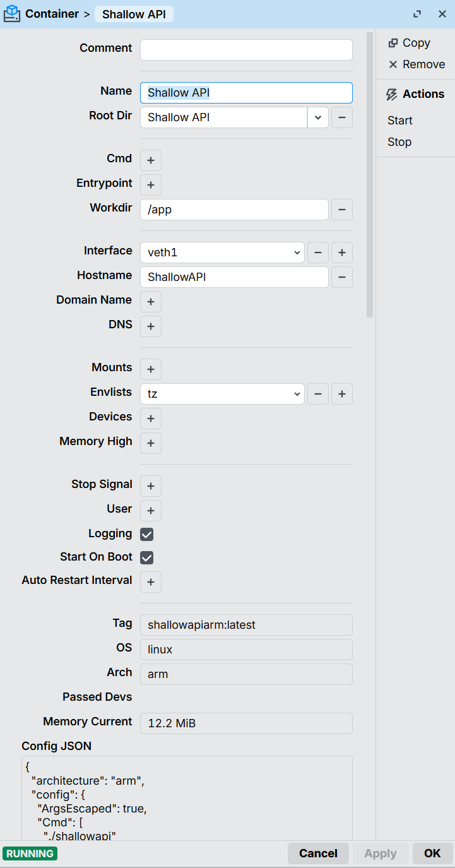Toggle the Logging checkbox
455x868 pixels.
pyautogui.click(x=147, y=534)
